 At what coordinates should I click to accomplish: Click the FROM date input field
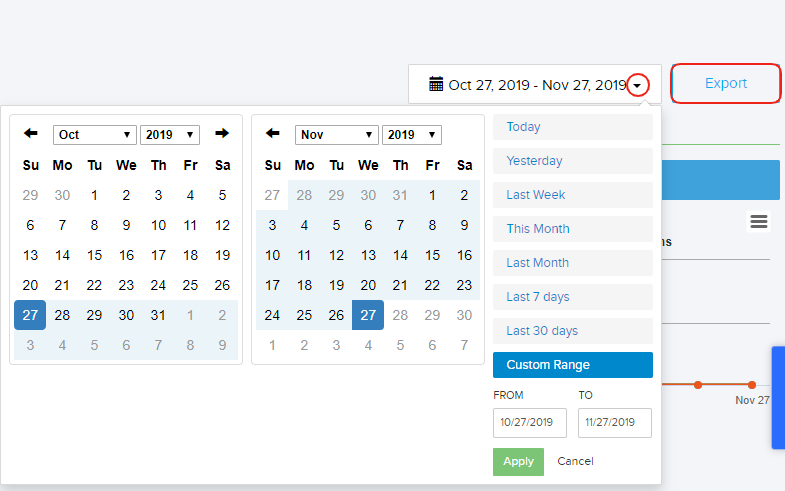pyautogui.click(x=529, y=423)
